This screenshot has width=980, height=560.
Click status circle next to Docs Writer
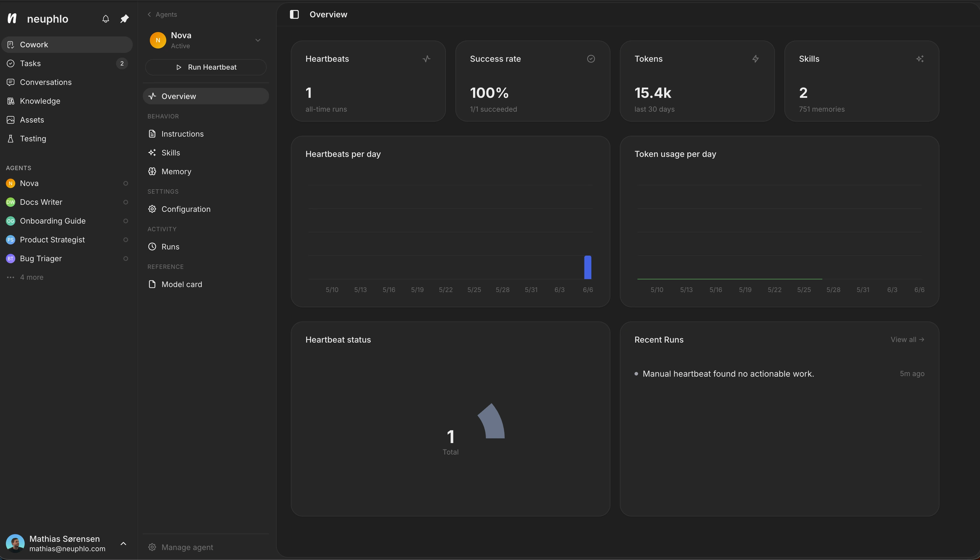pyautogui.click(x=125, y=202)
